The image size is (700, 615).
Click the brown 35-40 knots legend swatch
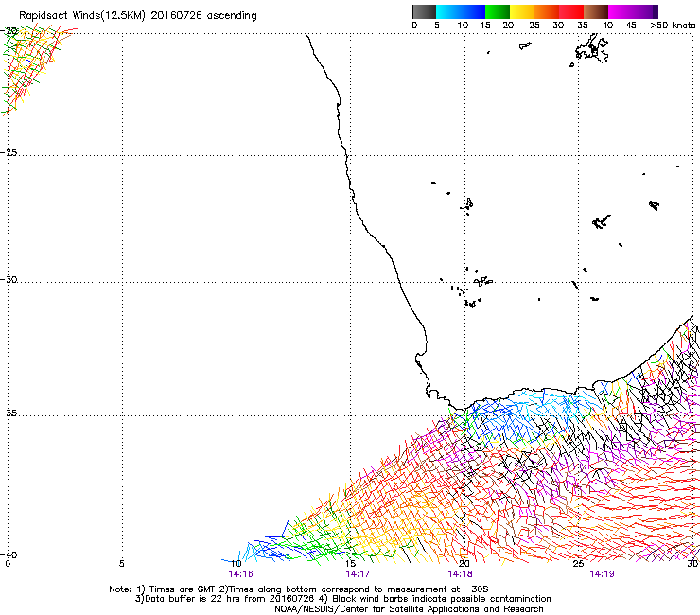click(x=596, y=11)
